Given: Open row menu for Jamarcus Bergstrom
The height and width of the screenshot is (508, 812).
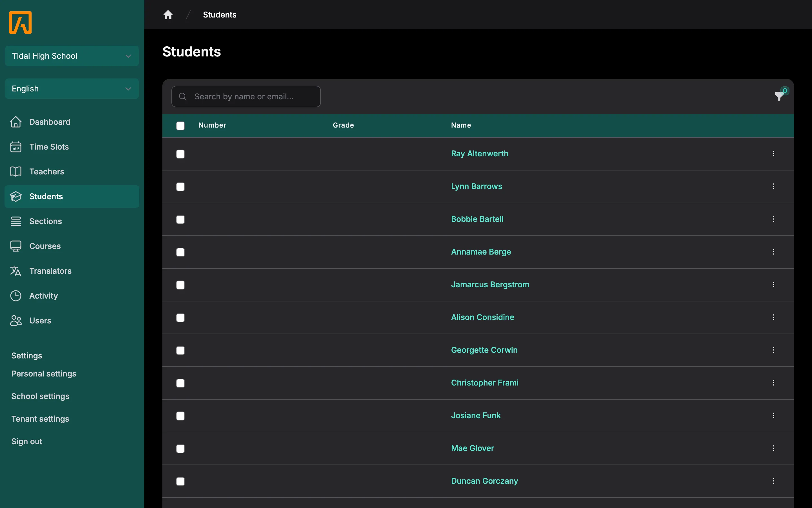Looking at the screenshot, I should 773,284.
